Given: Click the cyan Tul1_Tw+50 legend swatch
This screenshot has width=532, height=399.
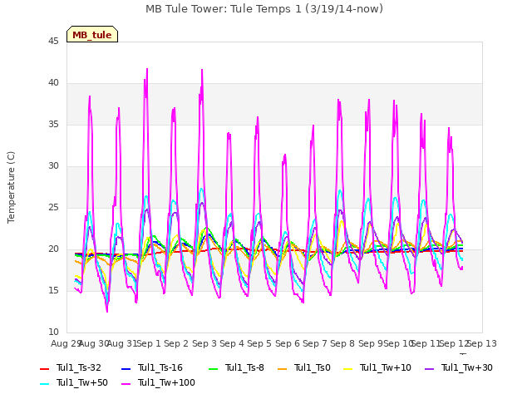Looking at the screenshot, I should [x=44, y=383].
